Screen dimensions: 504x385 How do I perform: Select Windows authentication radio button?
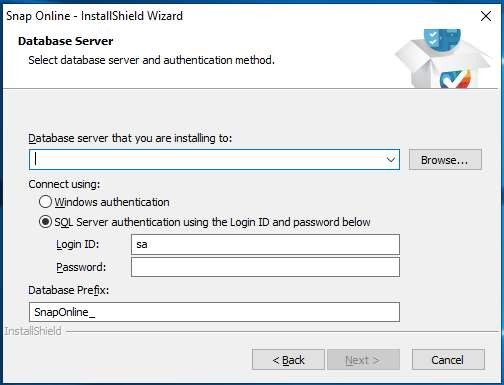[45, 202]
